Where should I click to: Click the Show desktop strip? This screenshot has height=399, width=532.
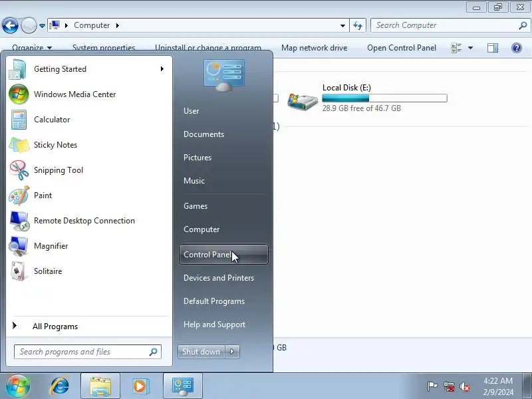click(527, 386)
